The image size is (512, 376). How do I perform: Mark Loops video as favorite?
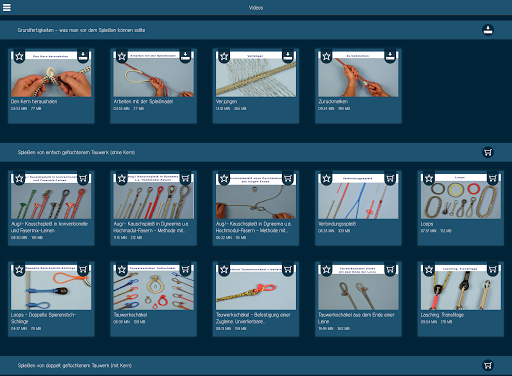[x=429, y=179]
